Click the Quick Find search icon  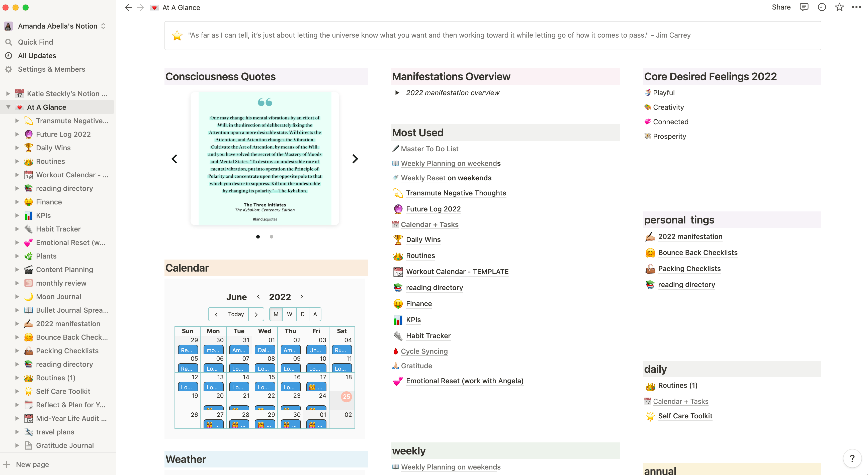pos(9,42)
